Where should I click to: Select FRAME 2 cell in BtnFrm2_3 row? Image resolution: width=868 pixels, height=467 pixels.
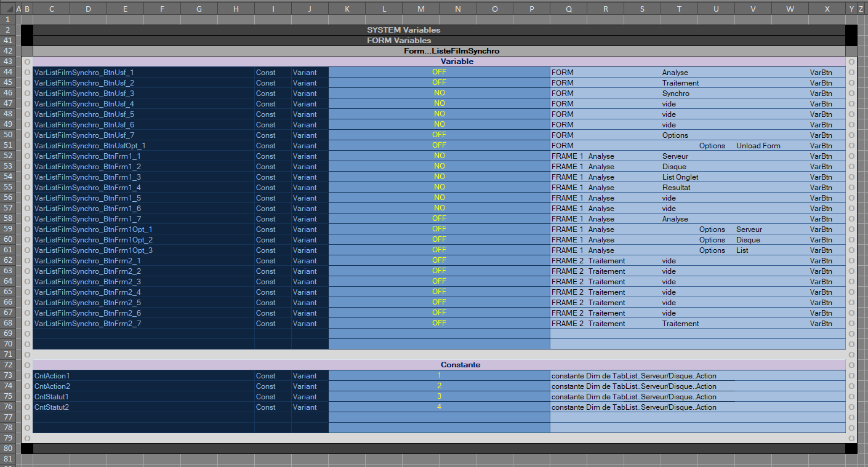tap(567, 282)
